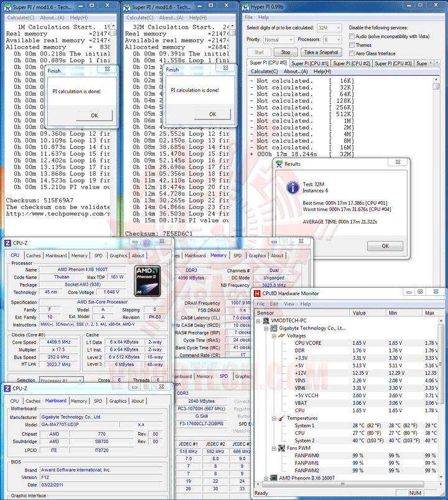This screenshot has height=500, width=448.
Task: Open the Priority Normal dropdown
Action: (x=279, y=40)
